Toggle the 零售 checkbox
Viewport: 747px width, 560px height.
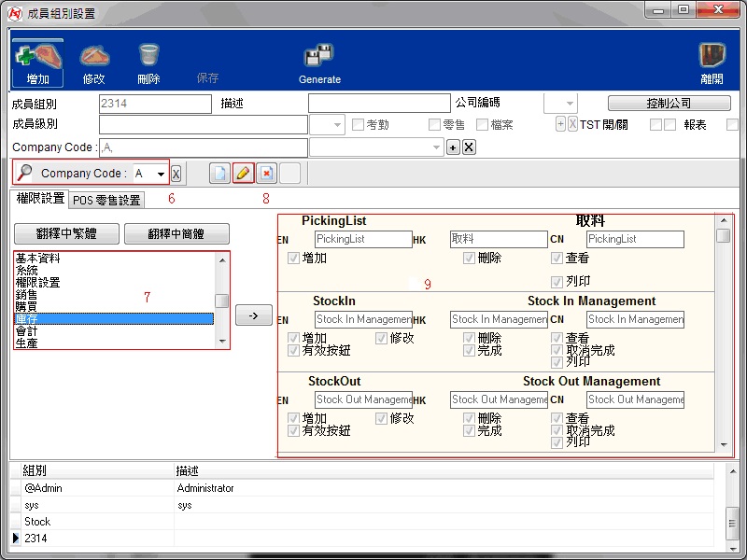point(434,125)
